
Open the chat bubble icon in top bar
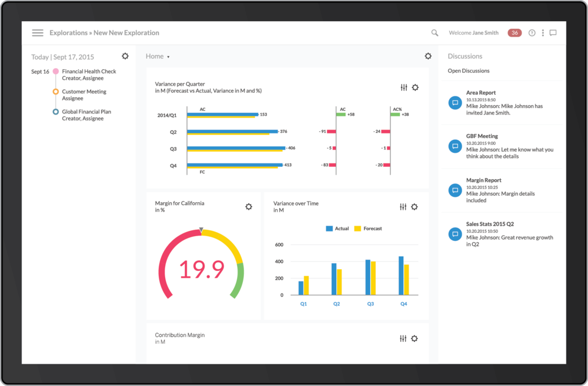tap(553, 33)
